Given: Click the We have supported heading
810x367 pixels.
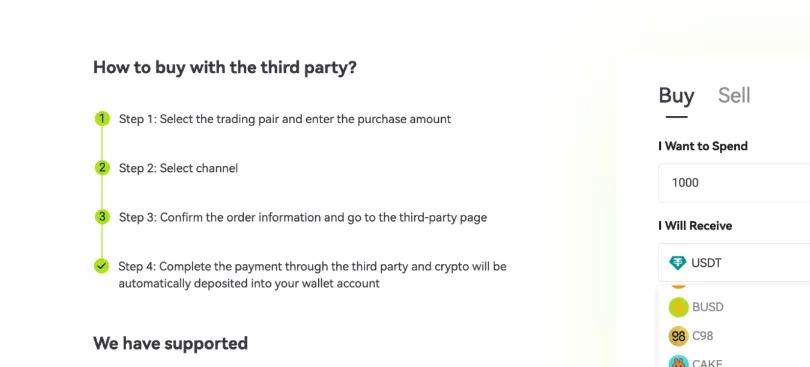Looking at the screenshot, I should (170, 343).
